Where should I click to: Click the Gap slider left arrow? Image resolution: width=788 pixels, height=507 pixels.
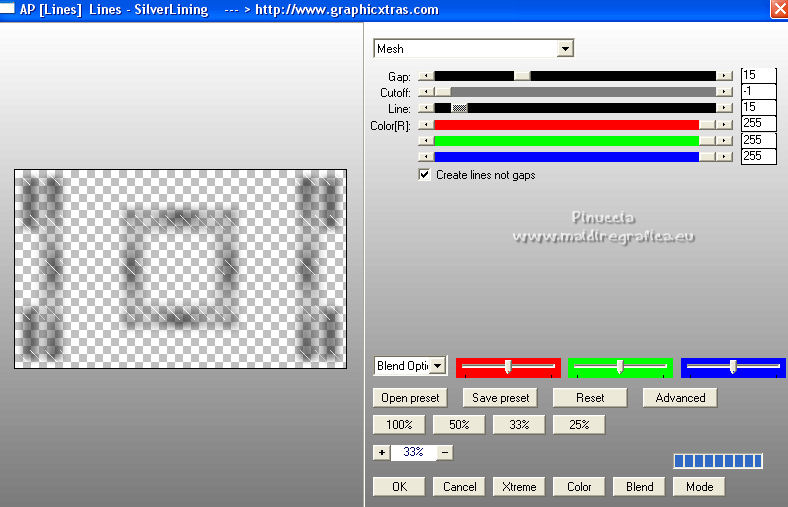[x=426, y=76]
